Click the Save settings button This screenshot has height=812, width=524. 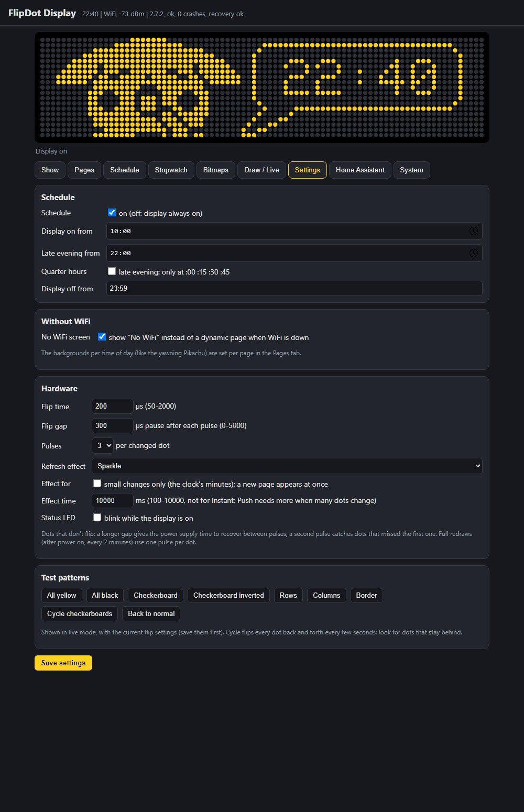63,663
